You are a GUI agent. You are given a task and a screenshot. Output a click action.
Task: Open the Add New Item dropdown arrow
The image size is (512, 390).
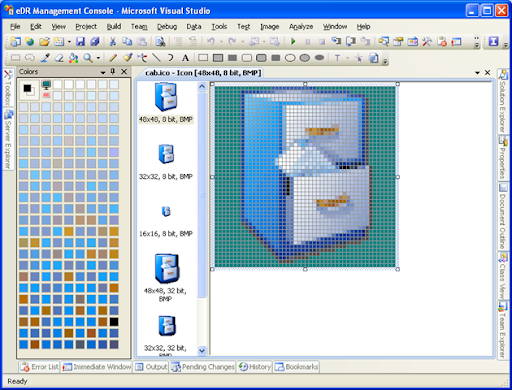click(69, 42)
